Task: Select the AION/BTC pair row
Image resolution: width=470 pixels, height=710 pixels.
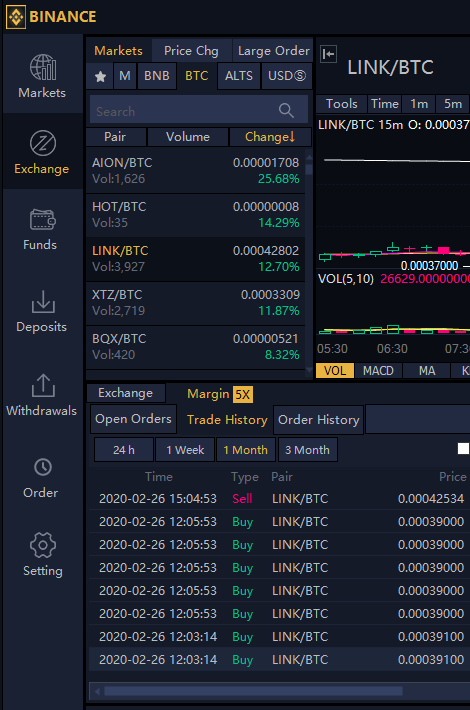Action: click(196, 171)
